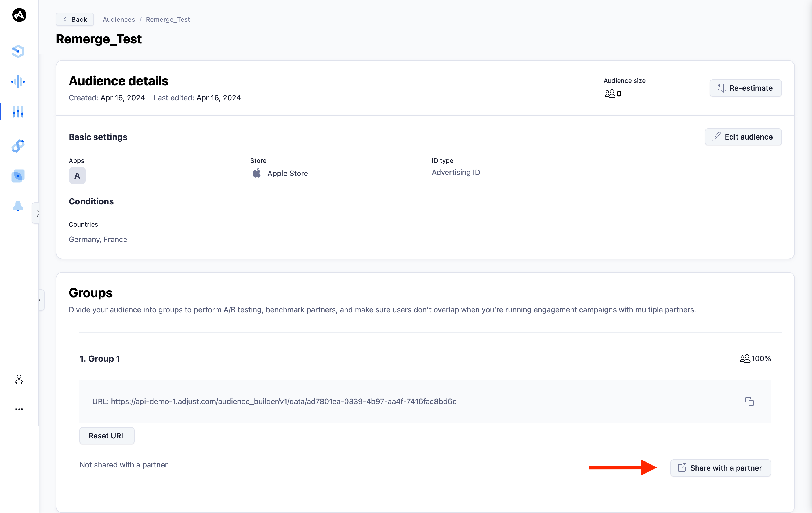The image size is (812, 513).
Task: Re-estimate the audience size
Action: coord(746,88)
